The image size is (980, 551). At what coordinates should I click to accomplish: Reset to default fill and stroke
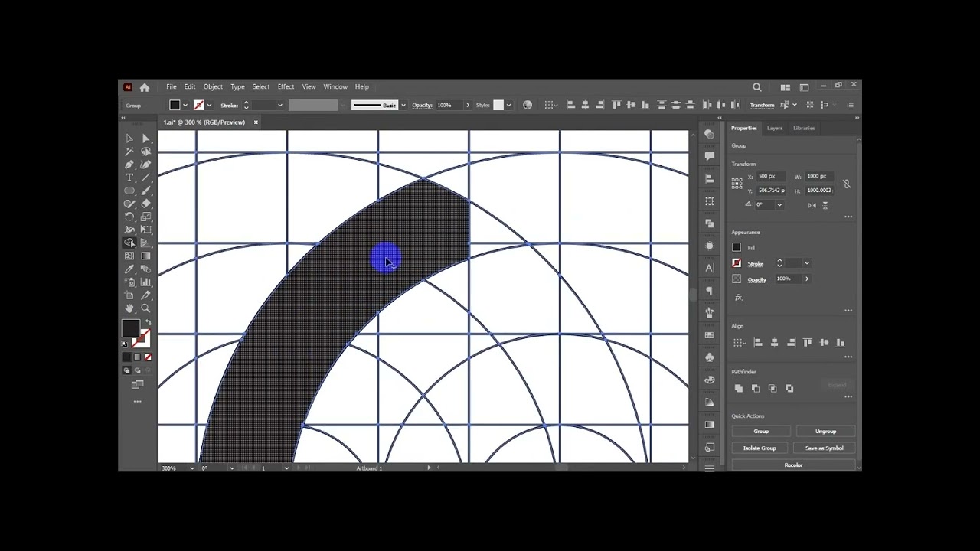(x=125, y=344)
